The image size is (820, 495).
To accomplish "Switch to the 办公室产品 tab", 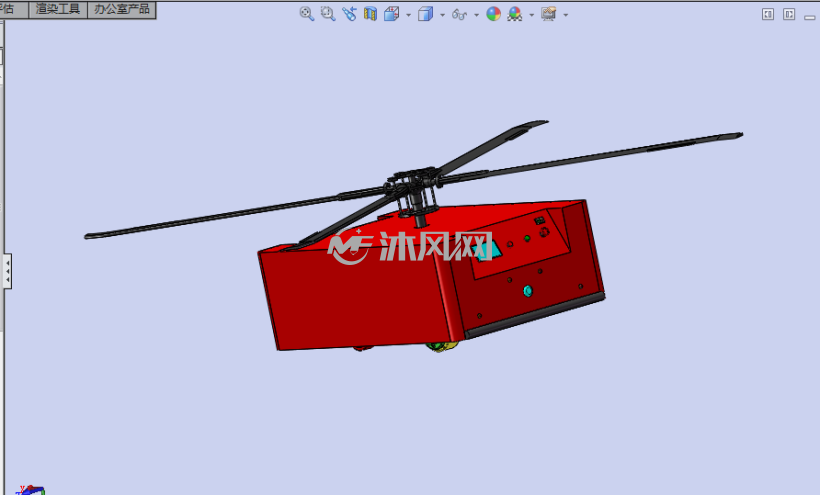I will coord(122,9).
